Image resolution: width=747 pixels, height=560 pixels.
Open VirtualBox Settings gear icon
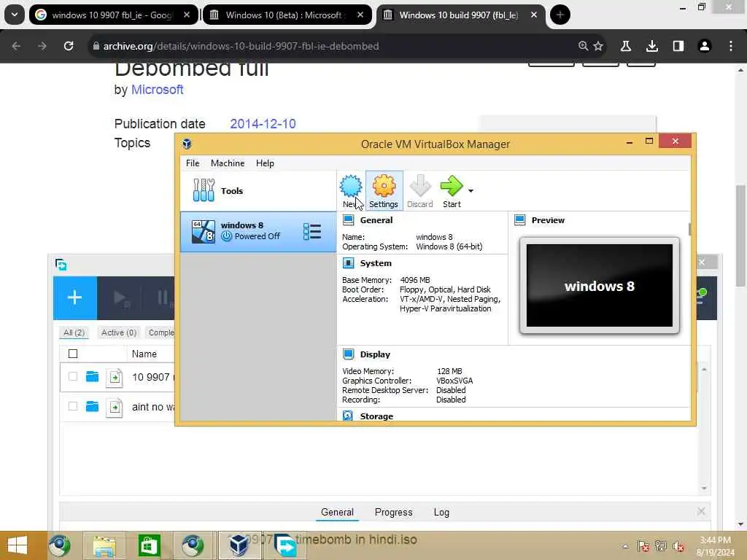tap(384, 186)
